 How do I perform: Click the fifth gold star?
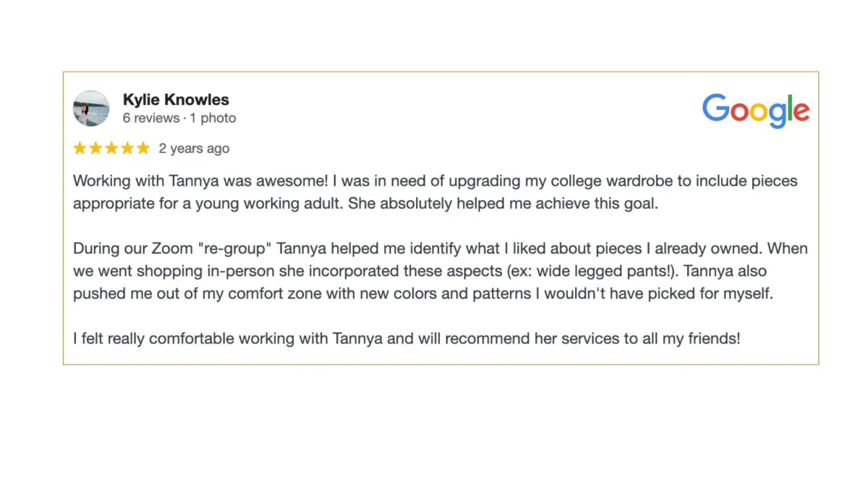[143, 148]
